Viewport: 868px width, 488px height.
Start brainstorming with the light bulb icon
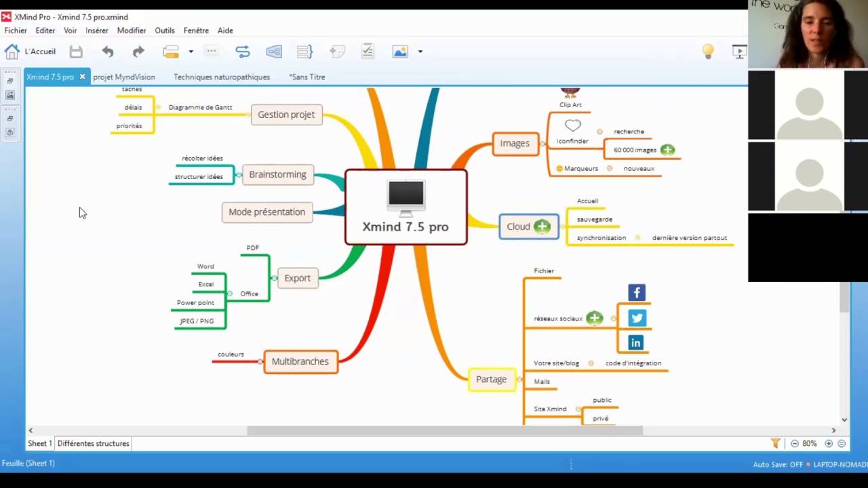coord(707,52)
